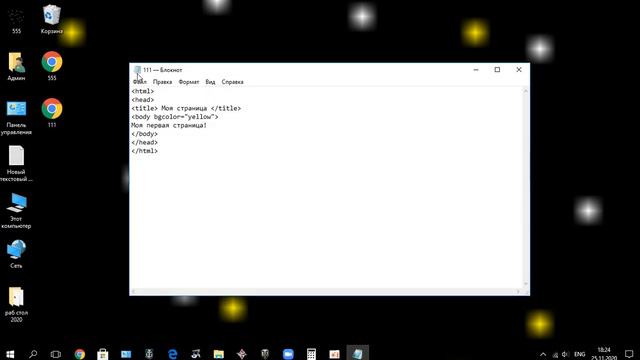Open the Справка menu

(232, 82)
